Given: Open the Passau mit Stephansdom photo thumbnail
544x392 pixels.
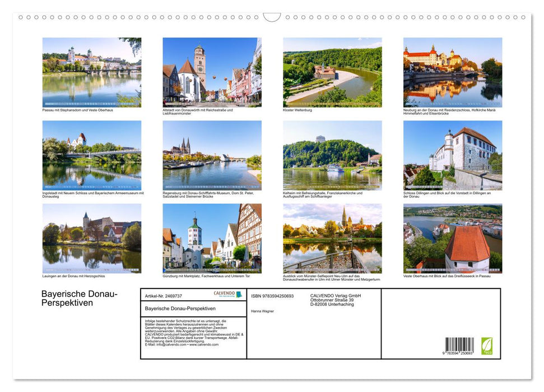Looking at the screenshot, I should tap(91, 72).
